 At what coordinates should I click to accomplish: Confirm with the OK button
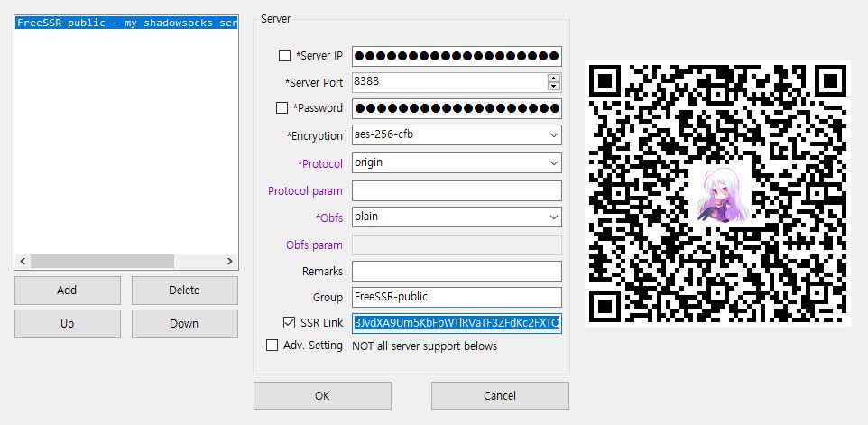[322, 395]
